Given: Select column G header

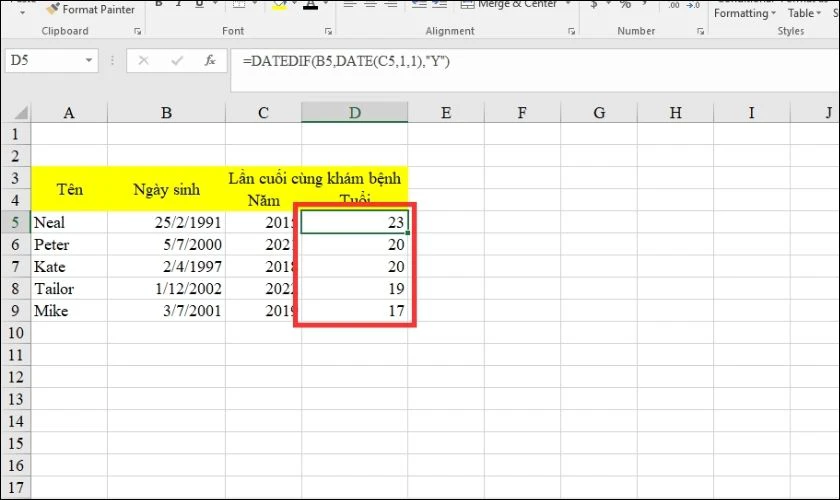Looking at the screenshot, I should click(x=599, y=113).
